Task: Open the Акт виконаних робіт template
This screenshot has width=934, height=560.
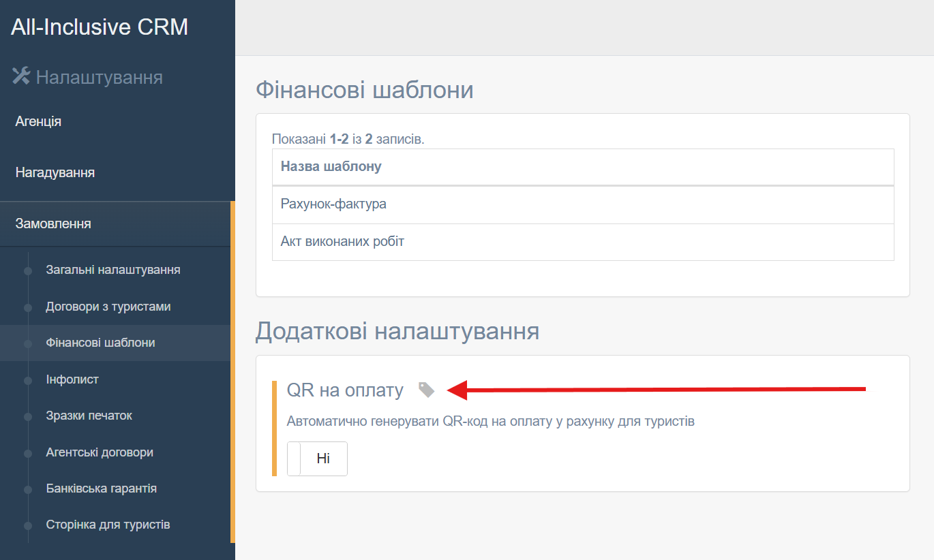Action: pos(342,242)
